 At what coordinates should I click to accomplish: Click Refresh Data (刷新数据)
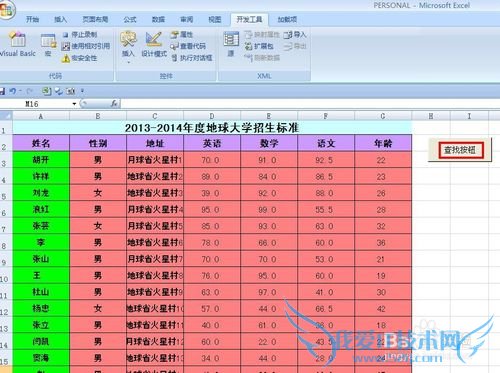point(262,58)
